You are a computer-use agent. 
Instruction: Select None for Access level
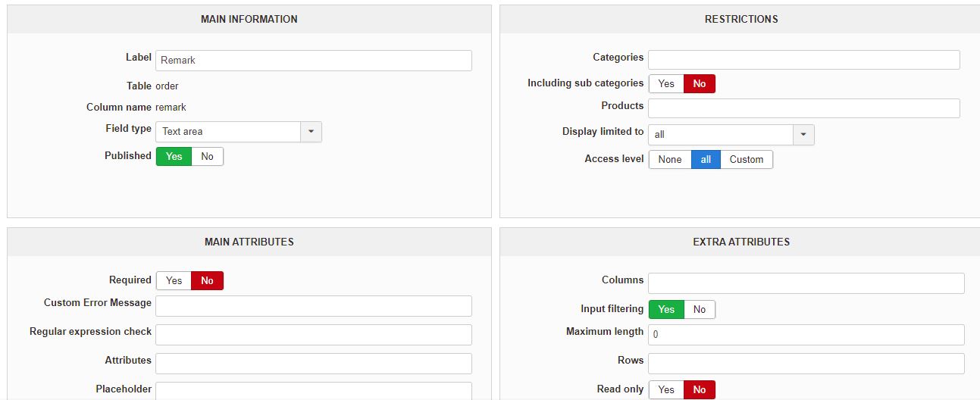[670, 159]
